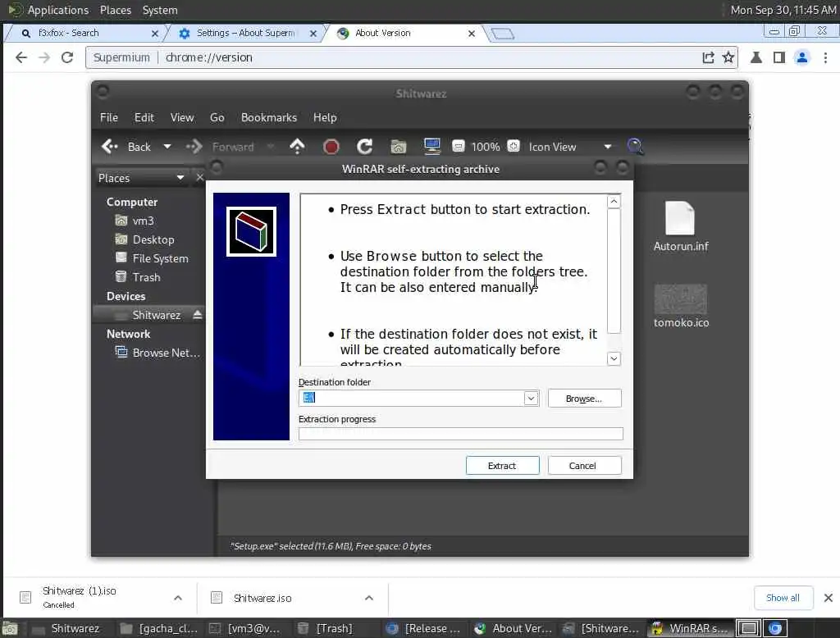Open the File menu in Shitwarez window
The width and height of the screenshot is (840, 638).
coord(109,117)
